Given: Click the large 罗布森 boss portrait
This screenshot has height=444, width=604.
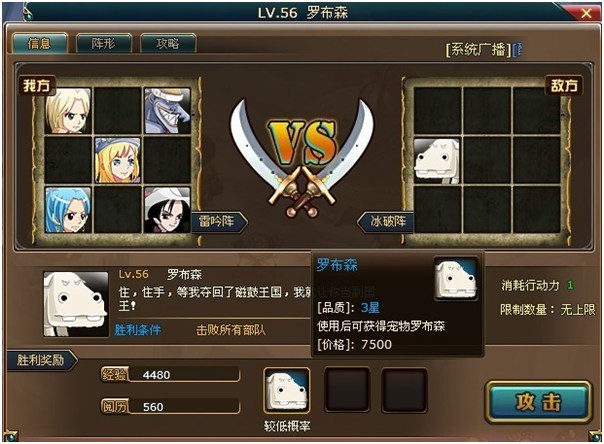Looking at the screenshot, I should click(76, 304).
